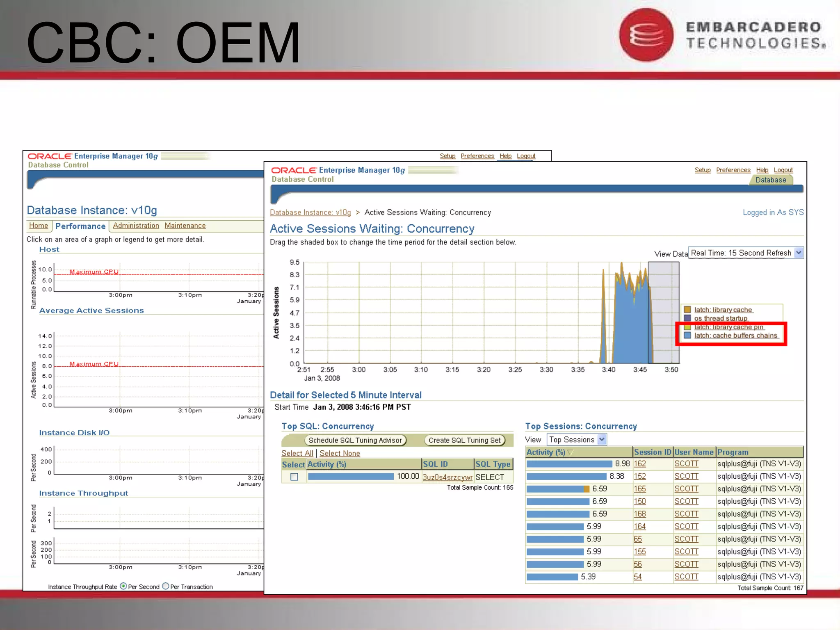Click SCOTT user link for session 162
Screen dimensions: 840x630
click(686, 463)
